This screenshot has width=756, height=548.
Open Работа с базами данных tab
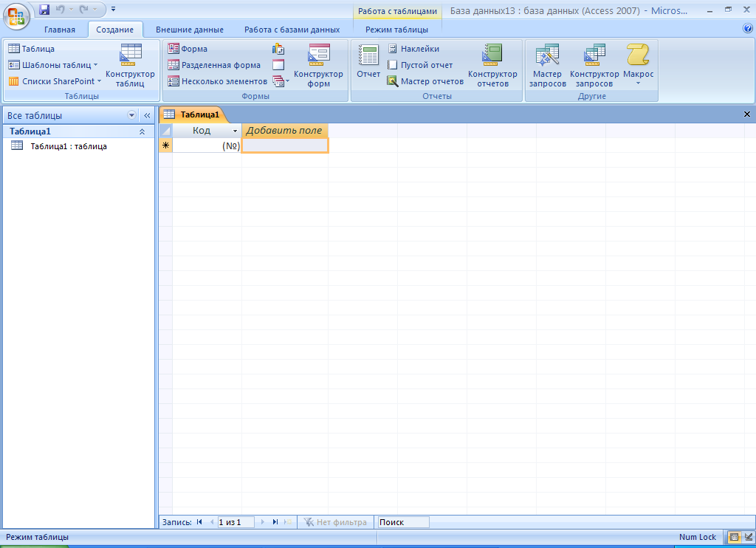(x=292, y=30)
